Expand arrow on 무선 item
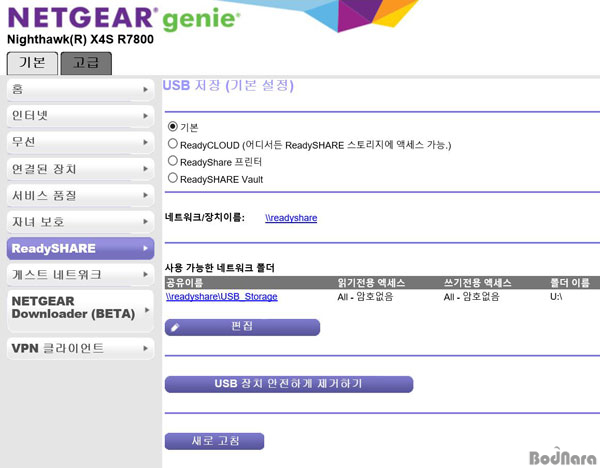This screenshot has width=600, height=468. (x=145, y=142)
